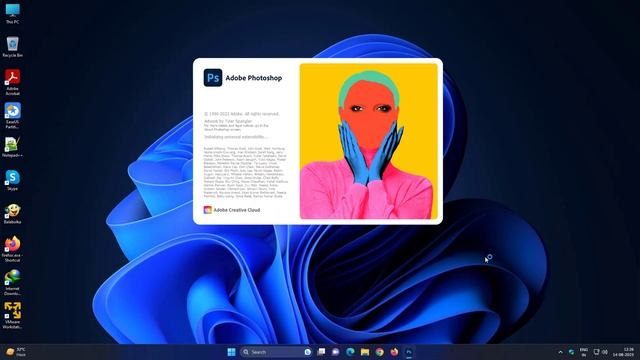Click the splash screen artwork image

click(369, 141)
